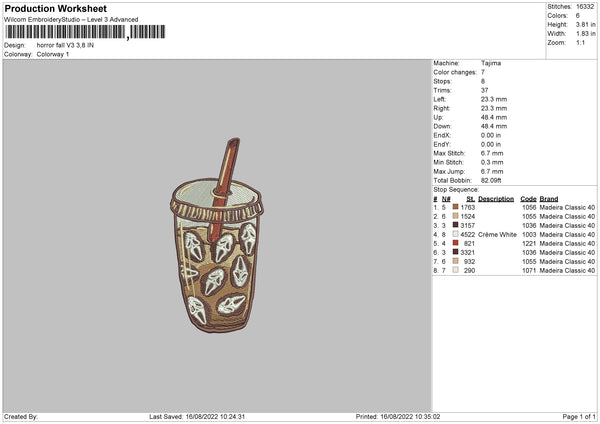
Task: Click the Colorway 1 value
Action: click(53, 54)
